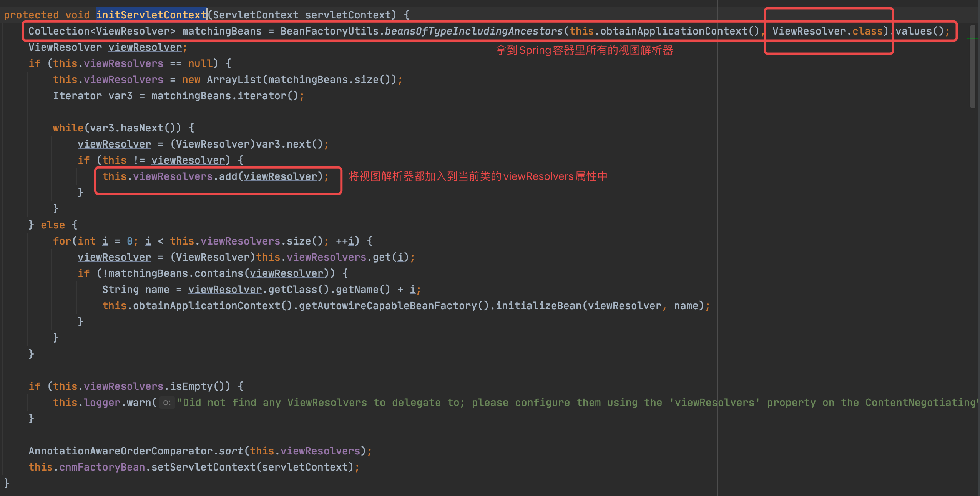Click the cnmFactoryBean field reference
This screenshot has height=496, width=980.
pyautogui.click(x=102, y=467)
